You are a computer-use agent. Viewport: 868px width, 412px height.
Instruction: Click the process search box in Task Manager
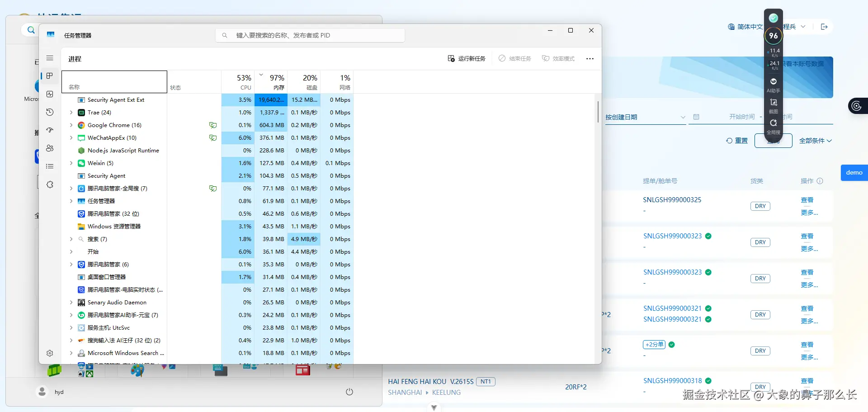click(x=310, y=35)
